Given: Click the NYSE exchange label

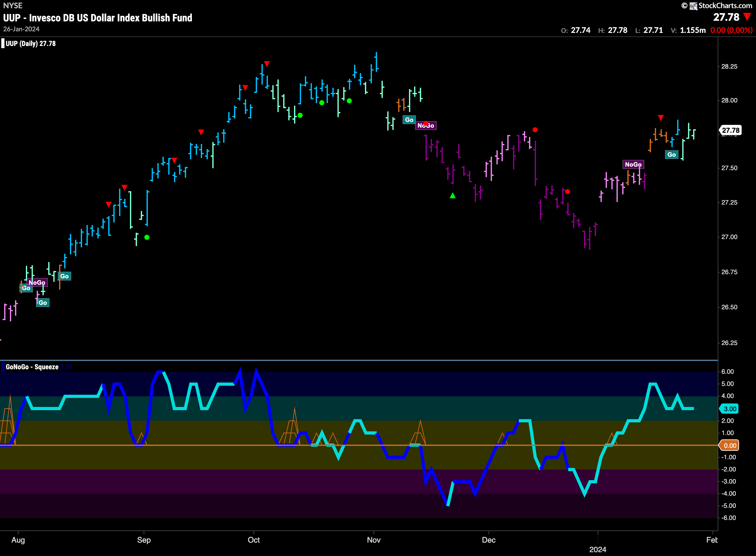Looking at the screenshot, I should click(13, 6).
